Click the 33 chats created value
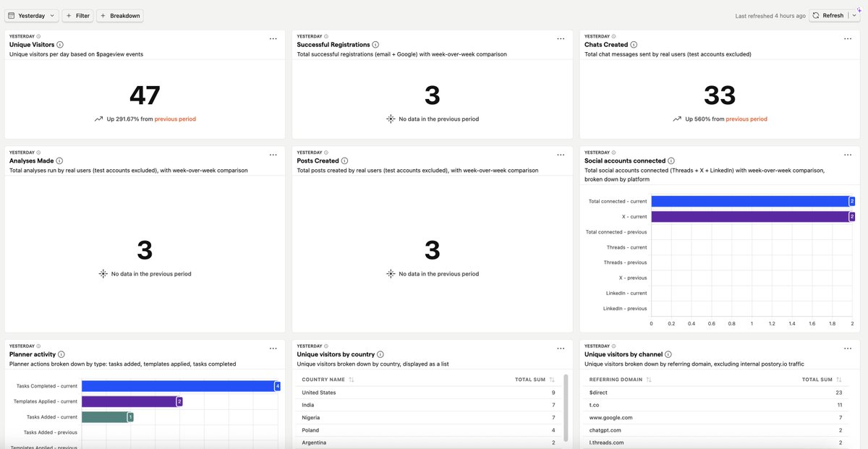The height and width of the screenshot is (449, 868). [720, 95]
